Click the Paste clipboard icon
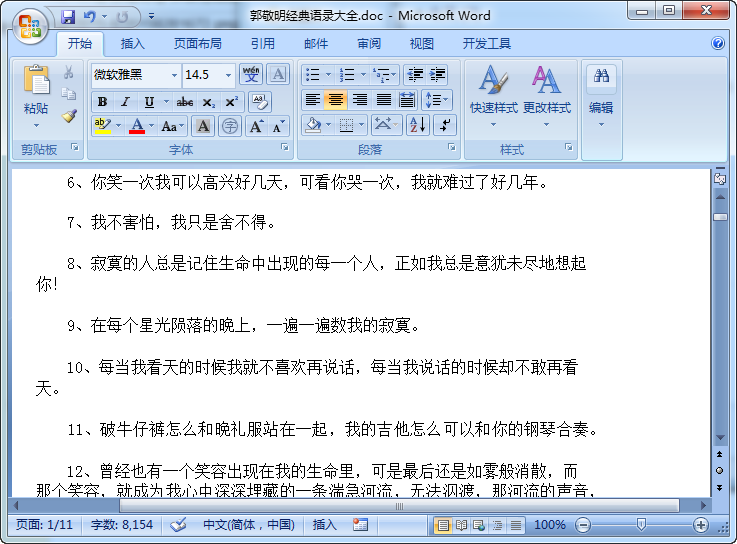 tap(36, 79)
